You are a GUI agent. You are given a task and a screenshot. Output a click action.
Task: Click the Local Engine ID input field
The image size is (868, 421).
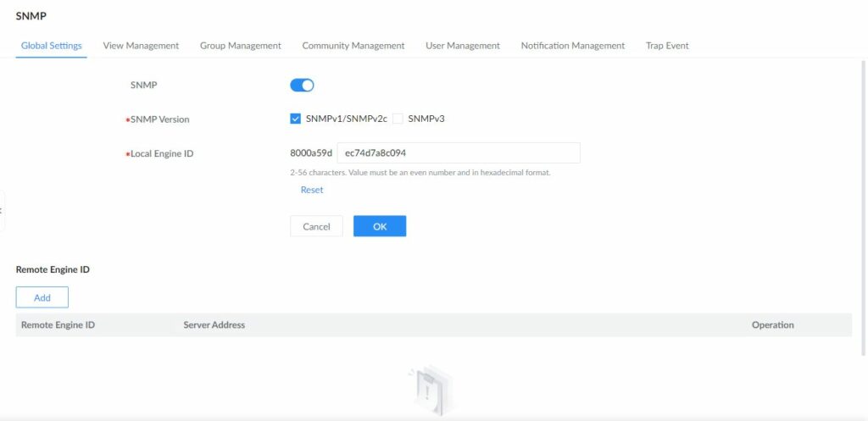pos(459,153)
